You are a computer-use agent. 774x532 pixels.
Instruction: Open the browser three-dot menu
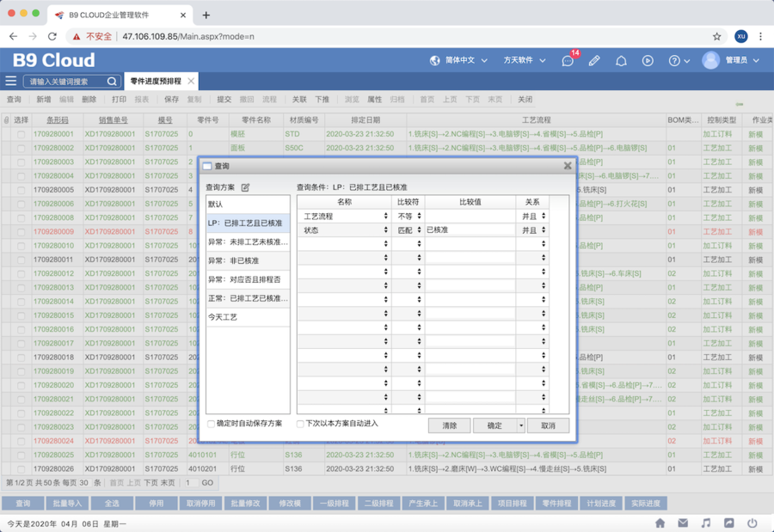pos(760,36)
